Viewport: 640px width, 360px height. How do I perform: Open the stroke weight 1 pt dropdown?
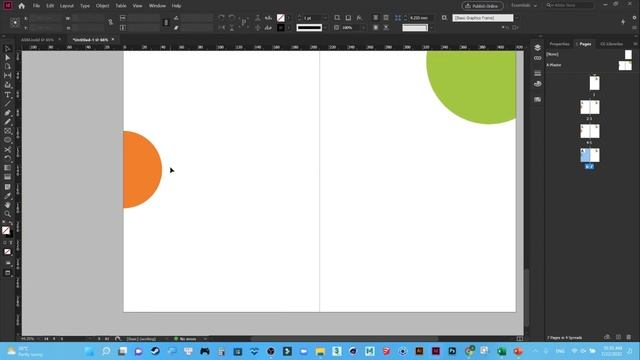325,18
